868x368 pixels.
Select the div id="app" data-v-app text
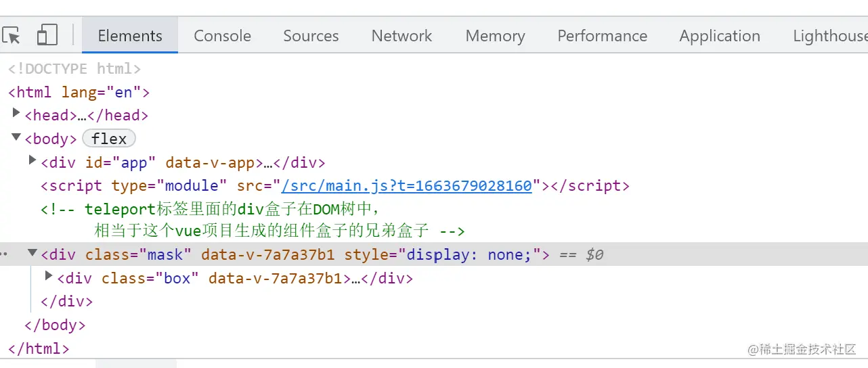pos(183,163)
